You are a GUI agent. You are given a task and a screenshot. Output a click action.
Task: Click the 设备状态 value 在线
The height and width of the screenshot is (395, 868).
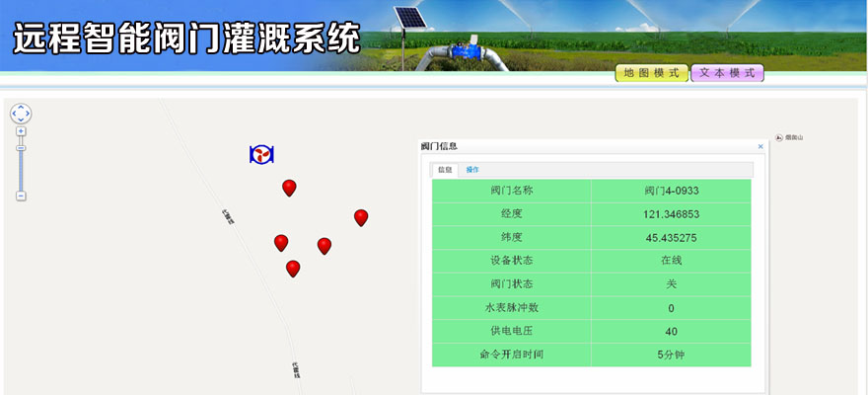pos(671,261)
